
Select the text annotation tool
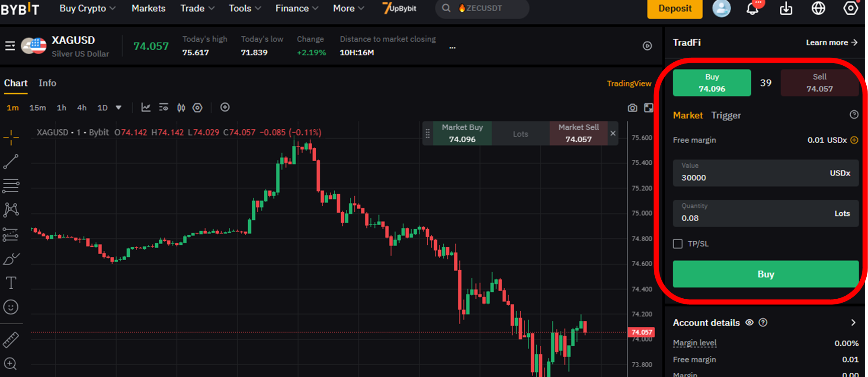coord(11,283)
